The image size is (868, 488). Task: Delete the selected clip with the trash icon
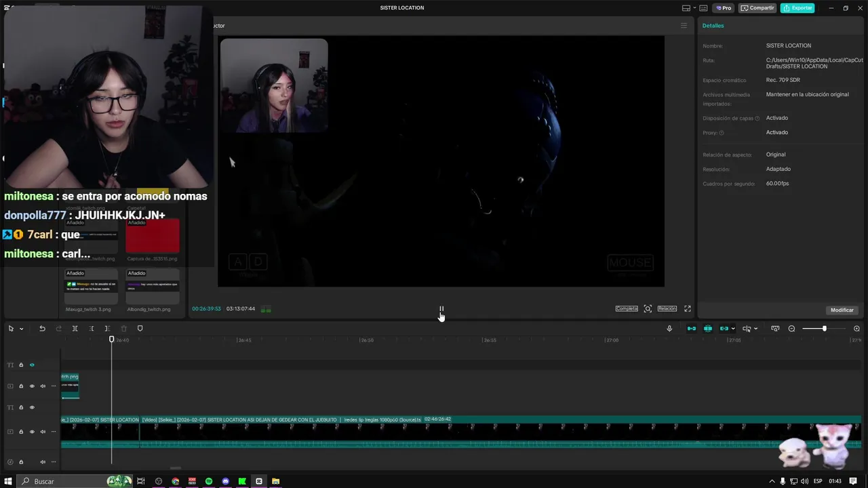coord(123,329)
